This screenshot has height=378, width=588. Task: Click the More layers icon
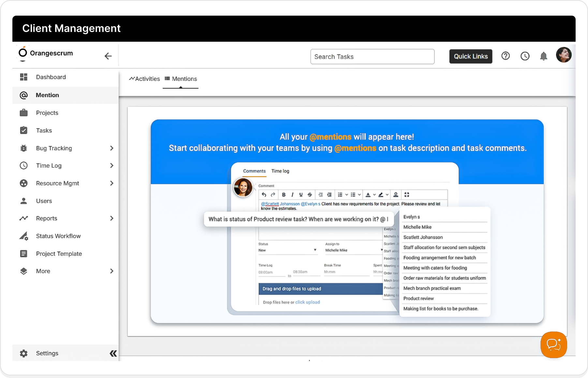(x=23, y=271)
